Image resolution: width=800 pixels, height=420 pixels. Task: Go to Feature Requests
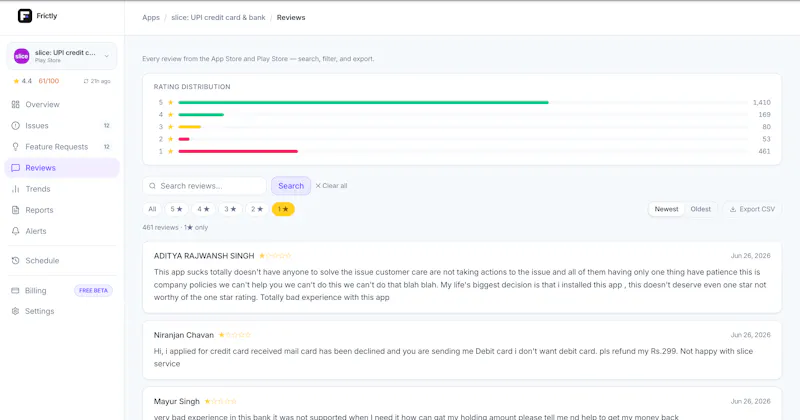(x=62, y=147)
